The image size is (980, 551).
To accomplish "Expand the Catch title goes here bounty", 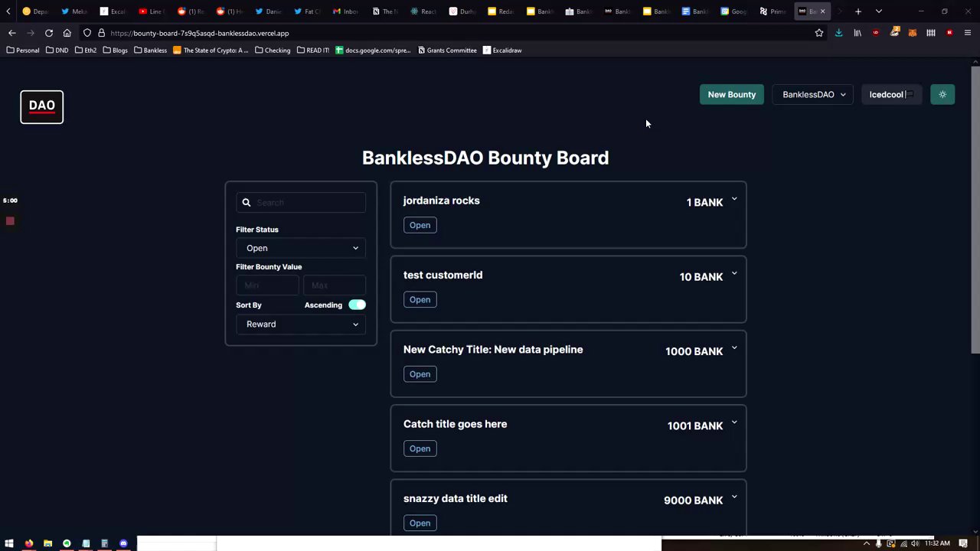I will [734, 422].
